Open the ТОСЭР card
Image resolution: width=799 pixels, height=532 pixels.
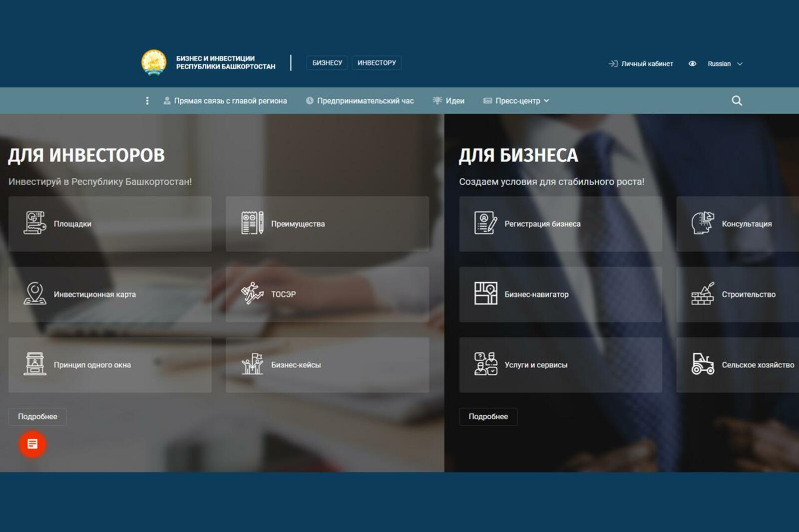click(327, 294)
